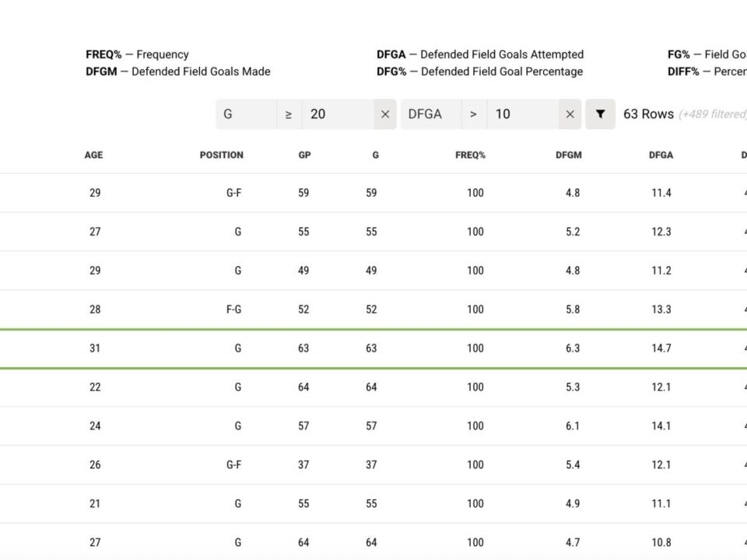Change the > operator in DFGA filter
Viewport: 747px width, 560px height.
pyautogui.click(x=473, y=114)
